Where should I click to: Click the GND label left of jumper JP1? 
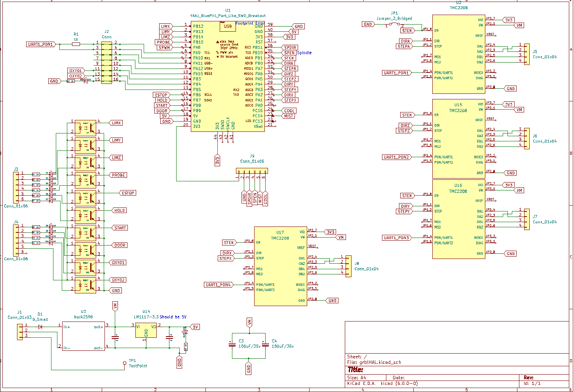point(369,24)
